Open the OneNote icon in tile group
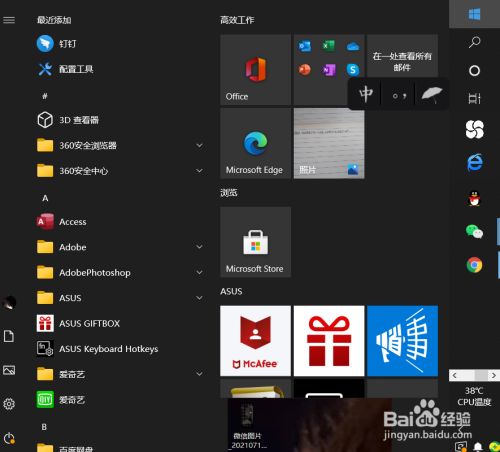500x452 pixels. 329,70
